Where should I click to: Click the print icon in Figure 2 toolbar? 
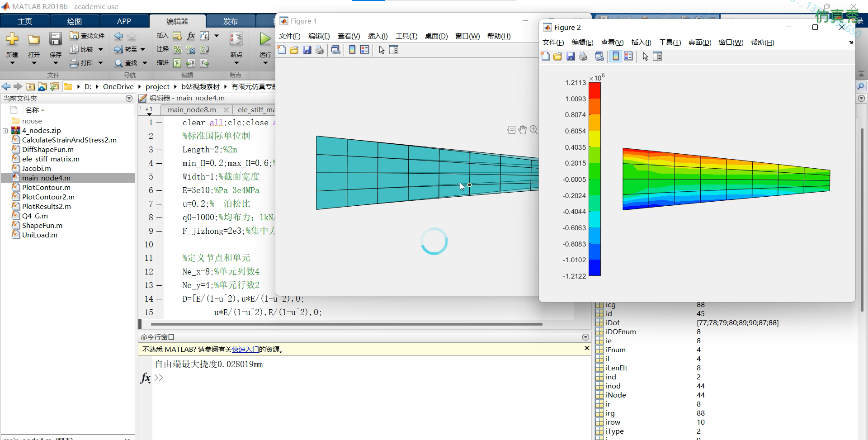pyautogui.click(x=583, y=57)
